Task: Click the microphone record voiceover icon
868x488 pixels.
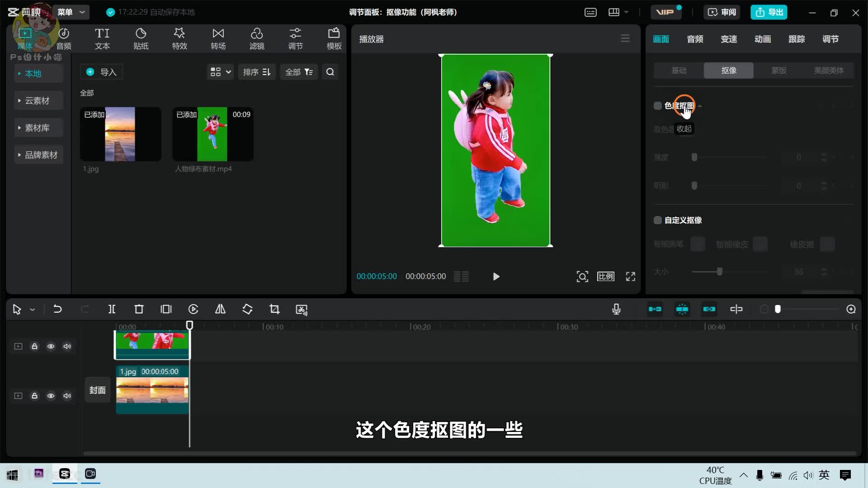Action: (x=616, y=309)
